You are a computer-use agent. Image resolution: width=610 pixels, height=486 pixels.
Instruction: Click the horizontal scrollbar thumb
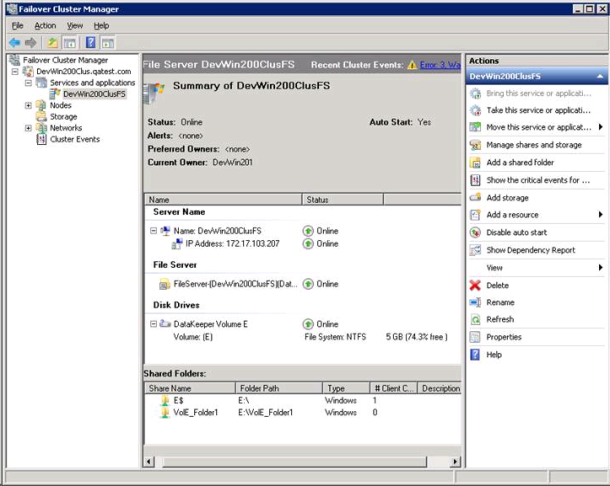coord(294,461)
